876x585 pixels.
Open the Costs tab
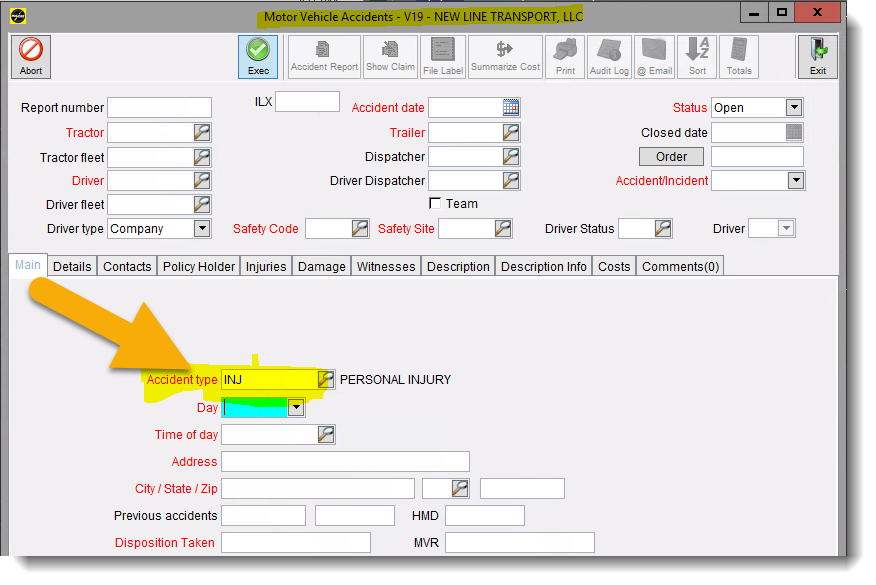614,267
